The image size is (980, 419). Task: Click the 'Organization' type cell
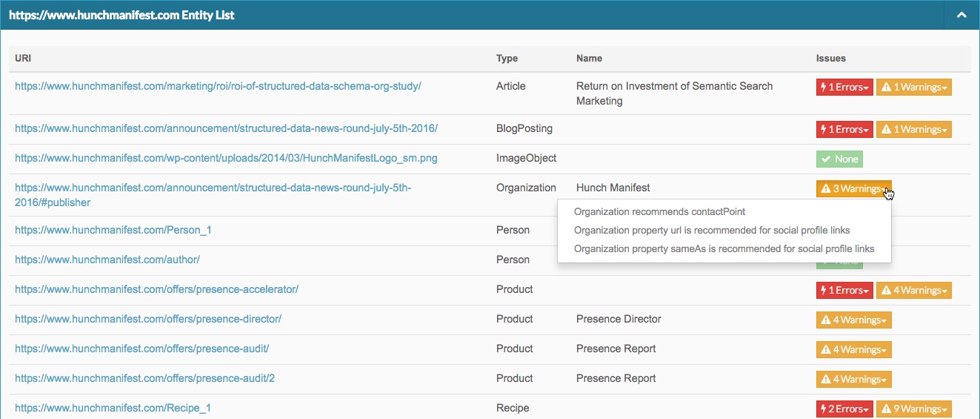tap(526, 188)
